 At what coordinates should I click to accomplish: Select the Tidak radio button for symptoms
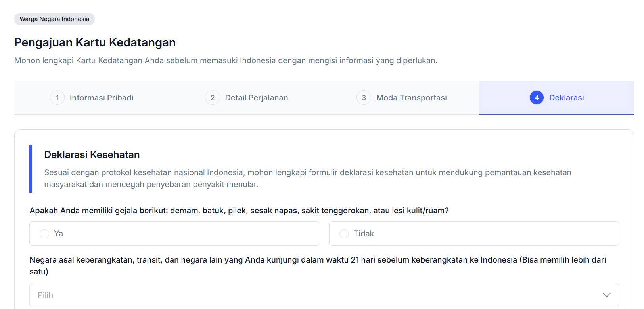point(344,234)
